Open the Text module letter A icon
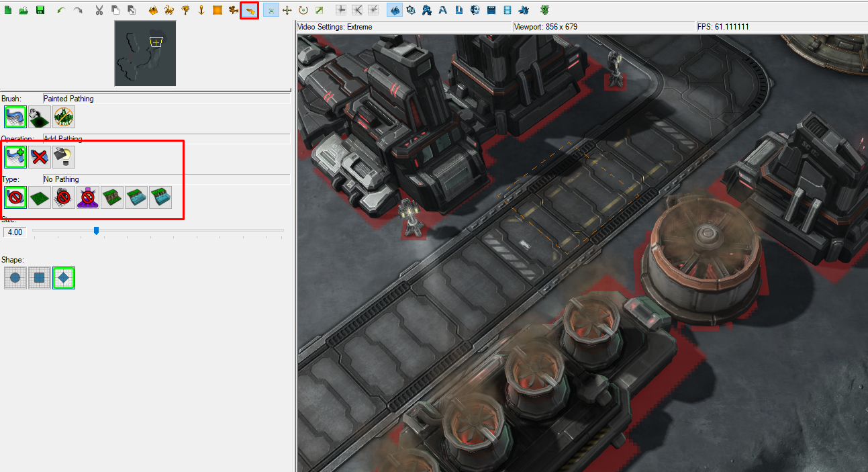Image resolution: width=868 pixels, height=472 pixels. (442, 10)
